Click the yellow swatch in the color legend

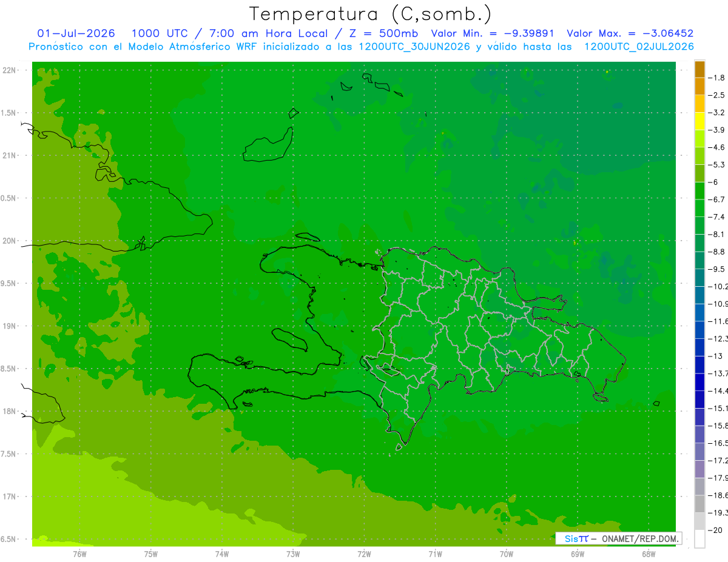point(699,121)
